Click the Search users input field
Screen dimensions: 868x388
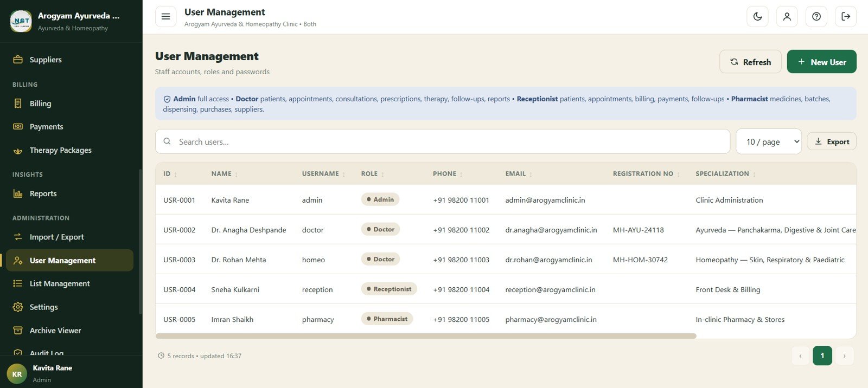pyautogui.click(x=443, y=141)
